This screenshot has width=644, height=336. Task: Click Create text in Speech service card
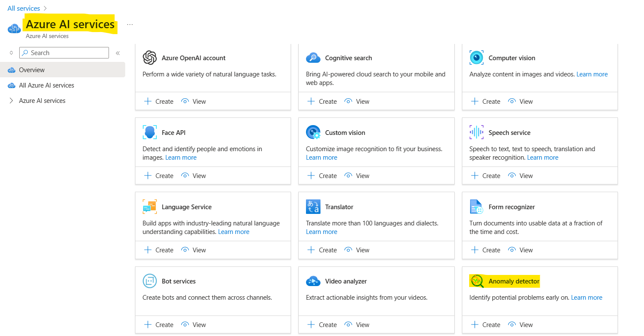(491, 176)
